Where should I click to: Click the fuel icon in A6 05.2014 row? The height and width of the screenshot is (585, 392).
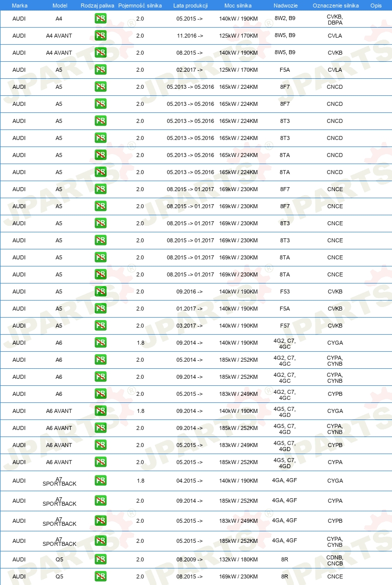point(101,360)
